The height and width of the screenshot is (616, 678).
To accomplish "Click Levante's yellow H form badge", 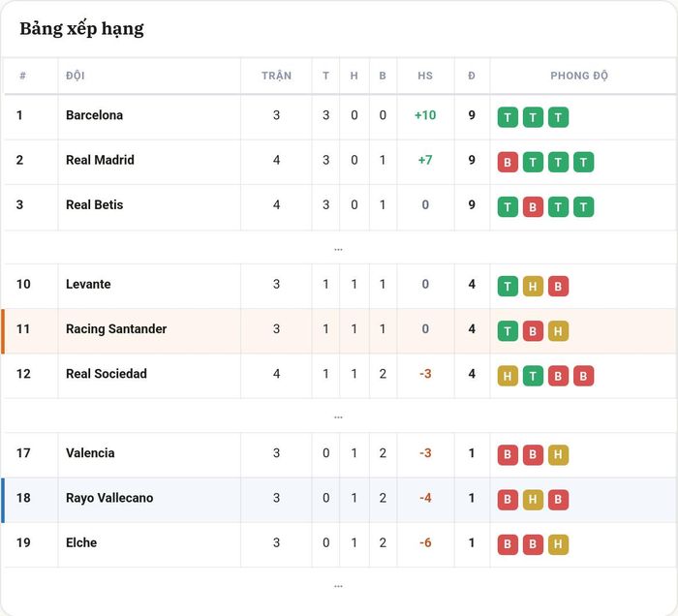I will [x=533, y=286].
